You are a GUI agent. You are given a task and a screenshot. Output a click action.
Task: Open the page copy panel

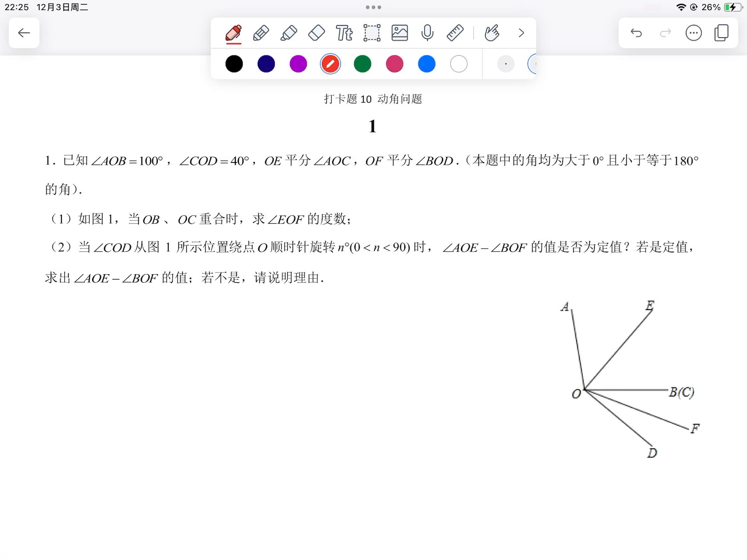click(722, 33)
